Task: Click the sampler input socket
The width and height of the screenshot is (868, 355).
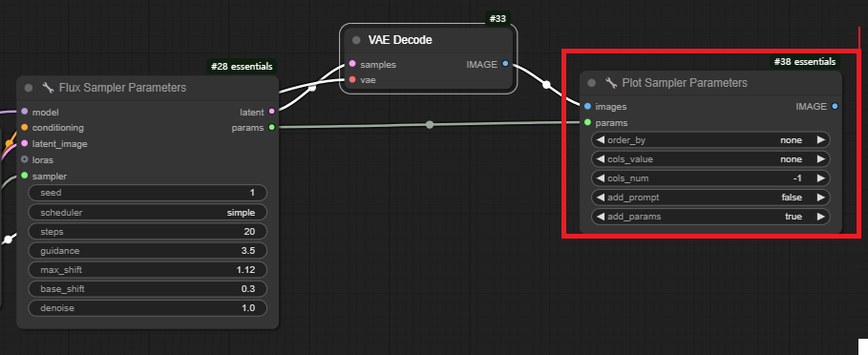Action: (25, 176)
